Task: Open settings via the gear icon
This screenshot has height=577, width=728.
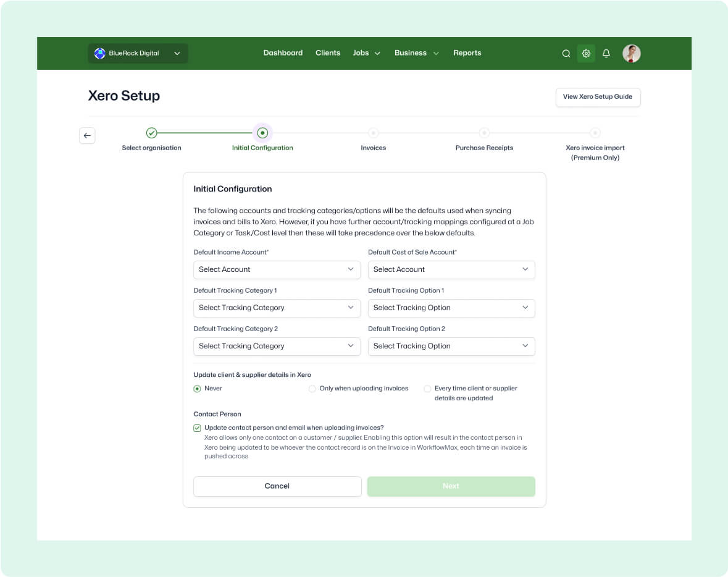Action: [x=586, y=53]
